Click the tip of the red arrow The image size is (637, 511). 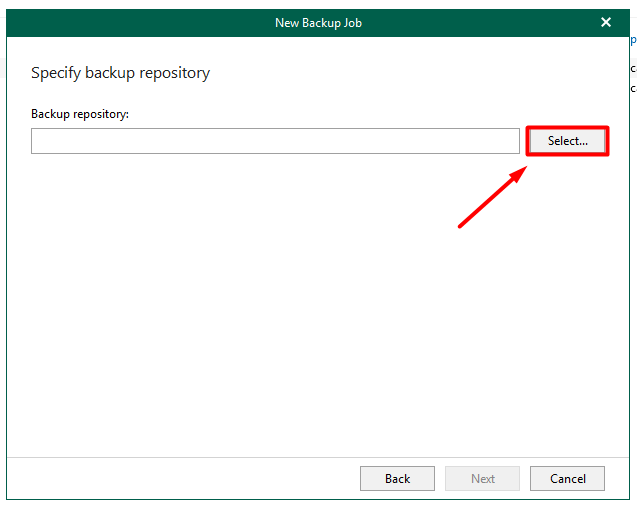[x=525, y=168]
